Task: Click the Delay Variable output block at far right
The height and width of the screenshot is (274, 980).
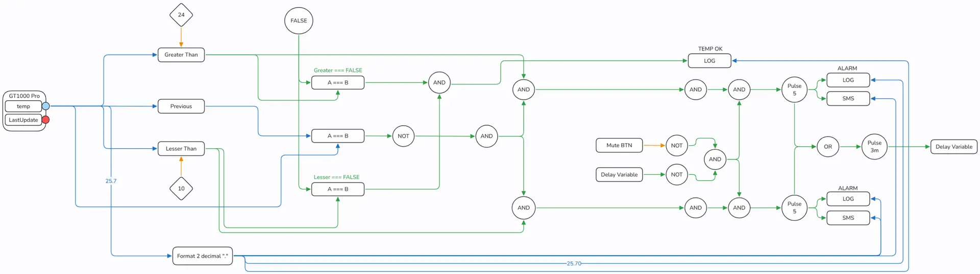Action: 953,147
